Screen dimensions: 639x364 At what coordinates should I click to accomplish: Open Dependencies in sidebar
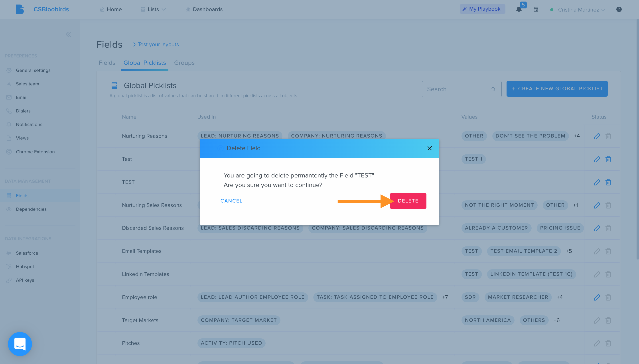pyautogui.click(x=31, y=209)
